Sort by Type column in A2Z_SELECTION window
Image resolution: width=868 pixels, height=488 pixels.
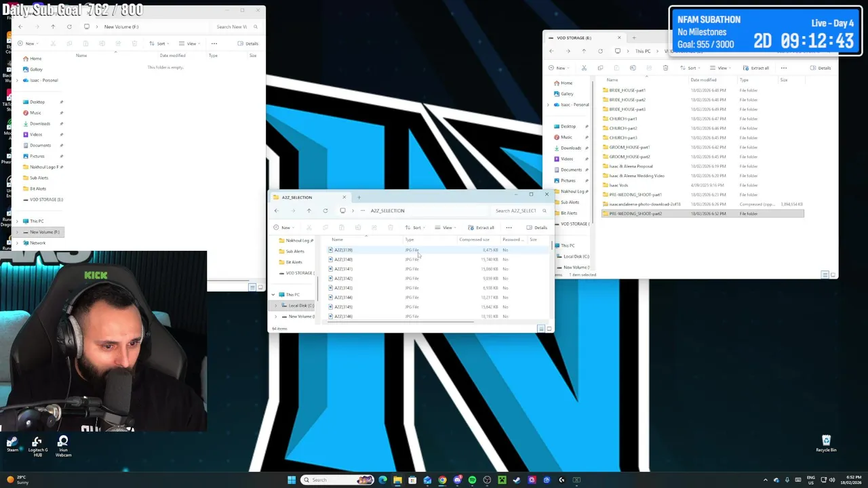pyautogui.click(x=410, y=239)
